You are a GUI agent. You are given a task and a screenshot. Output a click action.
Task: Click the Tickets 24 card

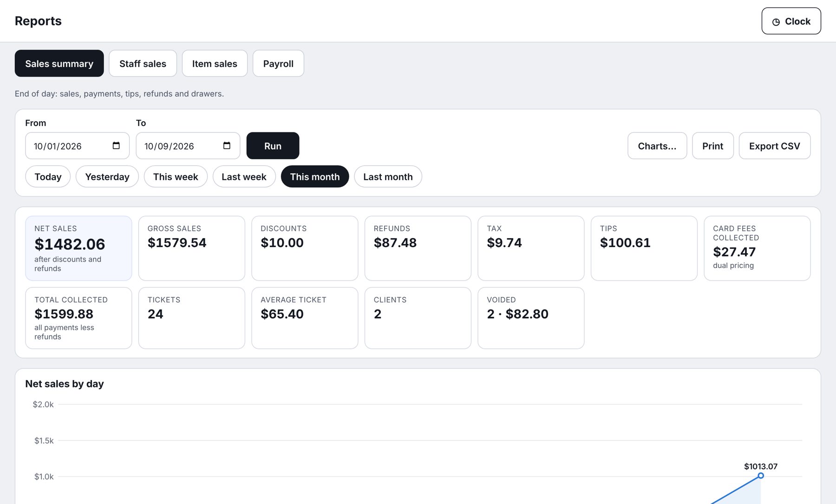coord(191,318)
